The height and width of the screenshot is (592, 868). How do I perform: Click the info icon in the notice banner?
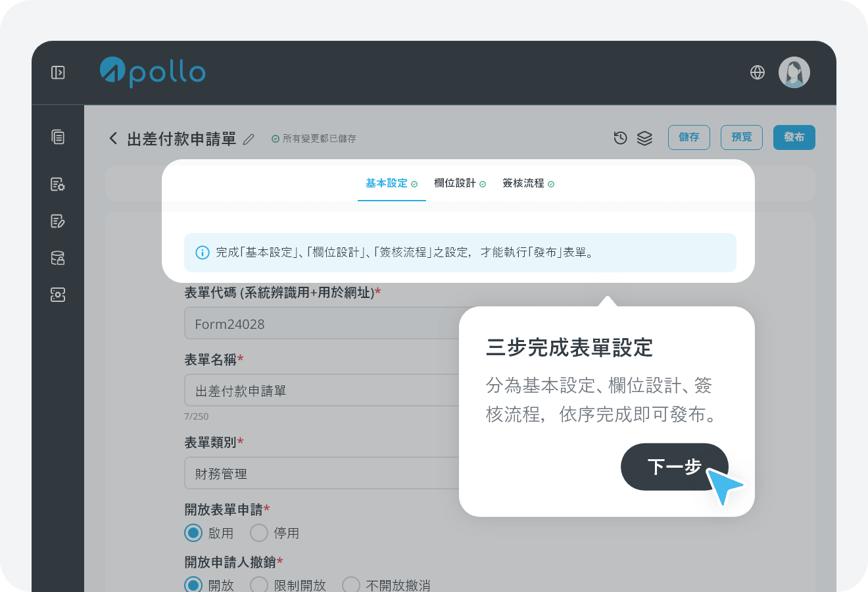pyautogui.click(x=203, y=253)
